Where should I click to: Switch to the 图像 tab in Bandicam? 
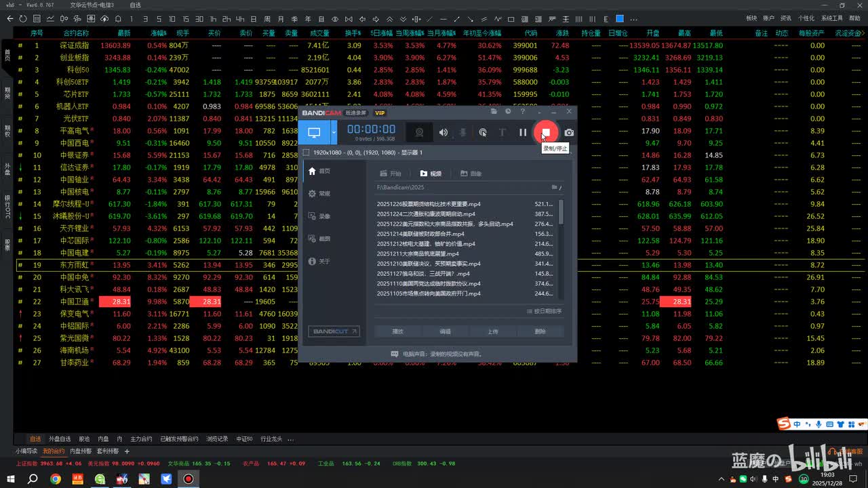click(471, 174)
